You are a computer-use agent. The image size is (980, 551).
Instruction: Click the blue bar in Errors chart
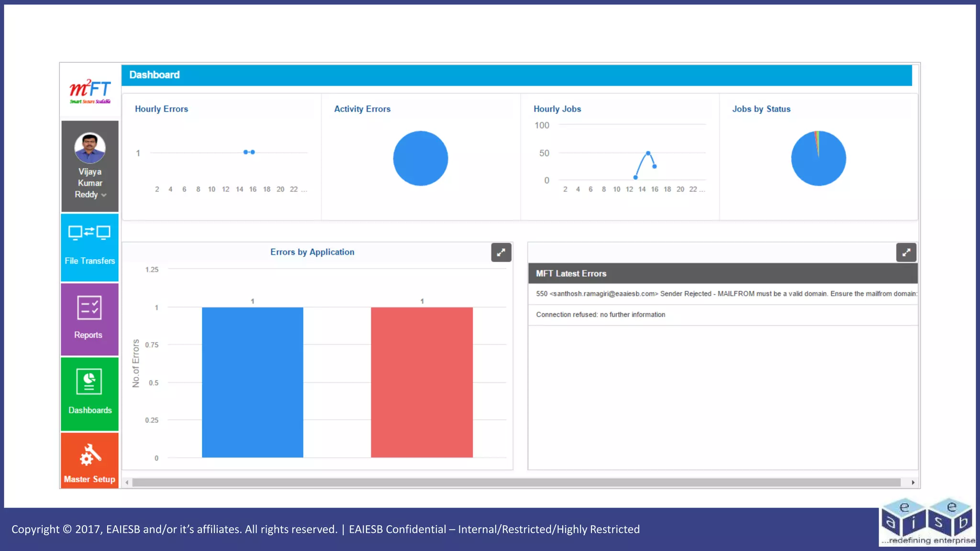252,383
